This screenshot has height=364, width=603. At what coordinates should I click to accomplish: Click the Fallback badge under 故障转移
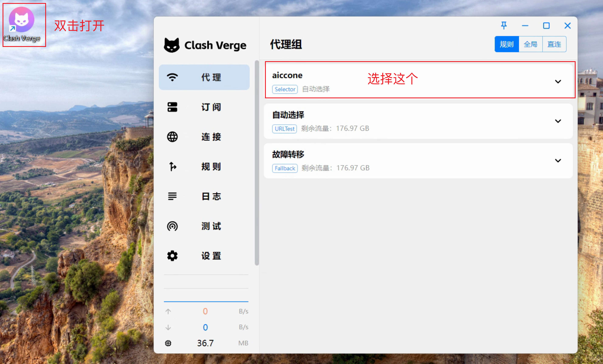285,168
